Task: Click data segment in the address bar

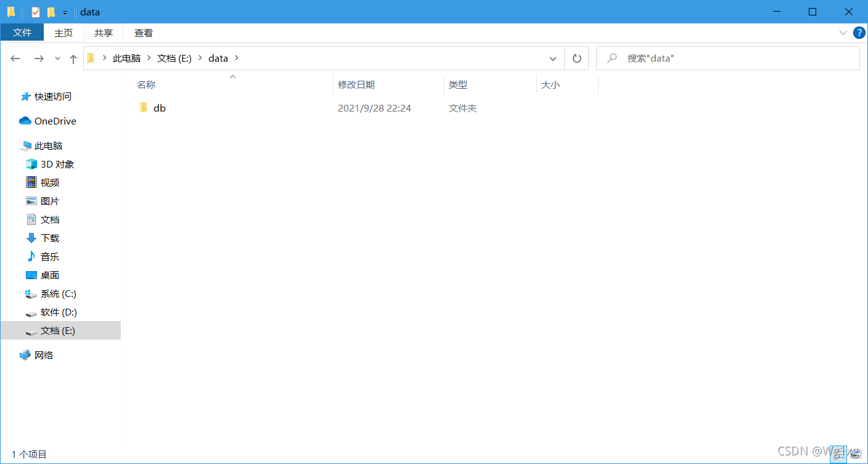Action: [218, 58]
